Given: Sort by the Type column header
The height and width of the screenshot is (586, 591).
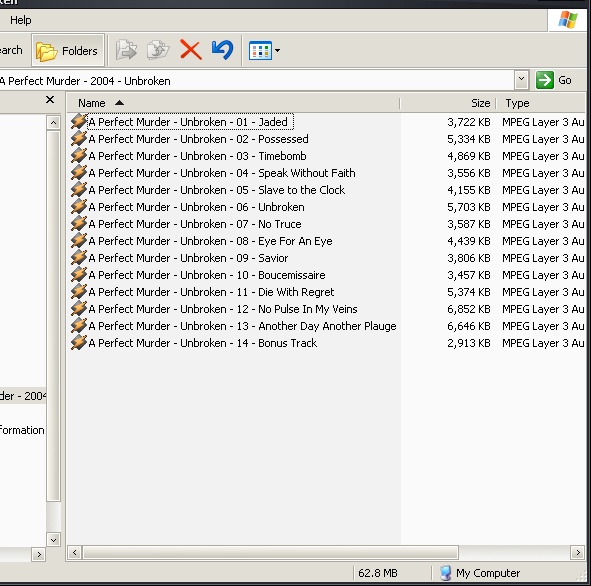Looking at the screenshot, I should 541,103.
